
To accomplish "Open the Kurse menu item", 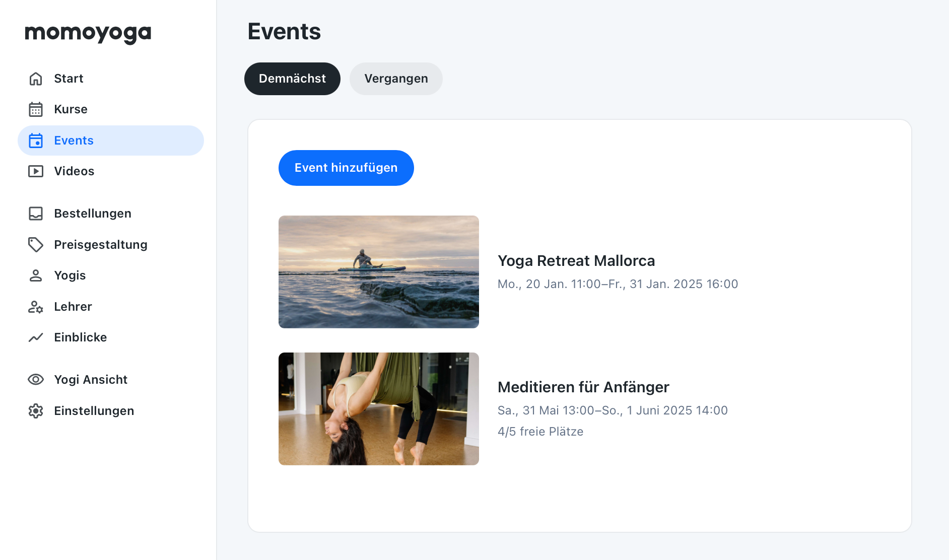I will [x=71, y=109].
